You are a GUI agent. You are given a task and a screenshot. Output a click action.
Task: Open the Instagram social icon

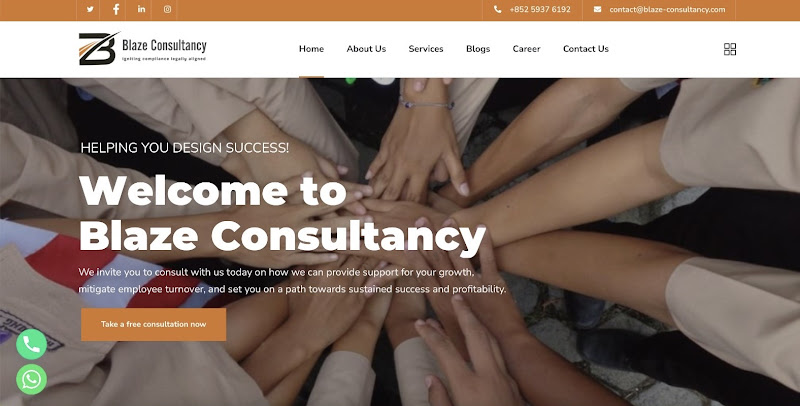(x=167, y=9)
